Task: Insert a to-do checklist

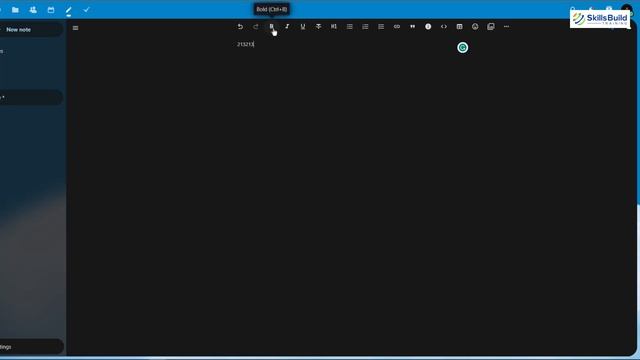Action: (x=381, y=27)
